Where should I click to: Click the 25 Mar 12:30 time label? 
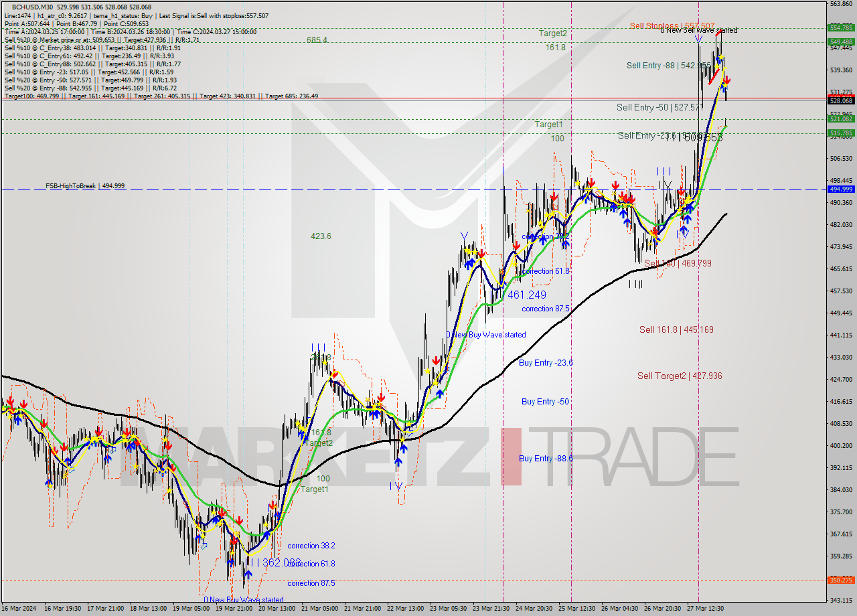click(577, 609)
